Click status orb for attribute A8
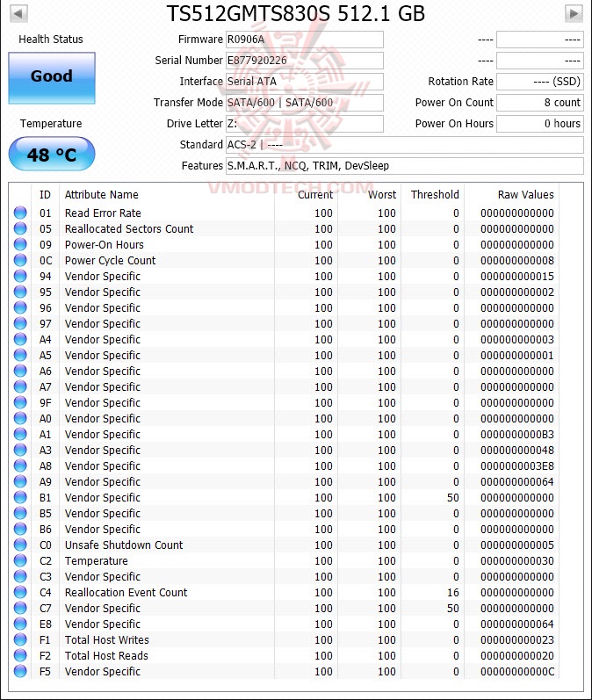 20,465
